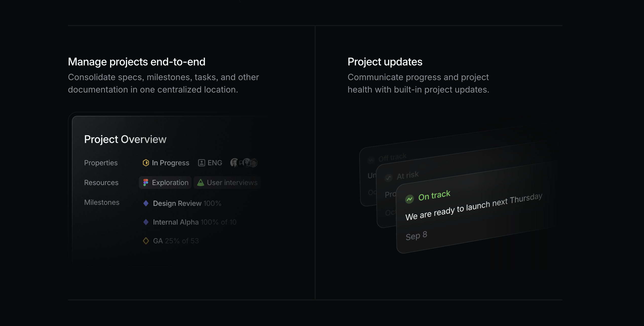Click the Sep 8 update date
644x326 pixels.
tap(416, 236)
